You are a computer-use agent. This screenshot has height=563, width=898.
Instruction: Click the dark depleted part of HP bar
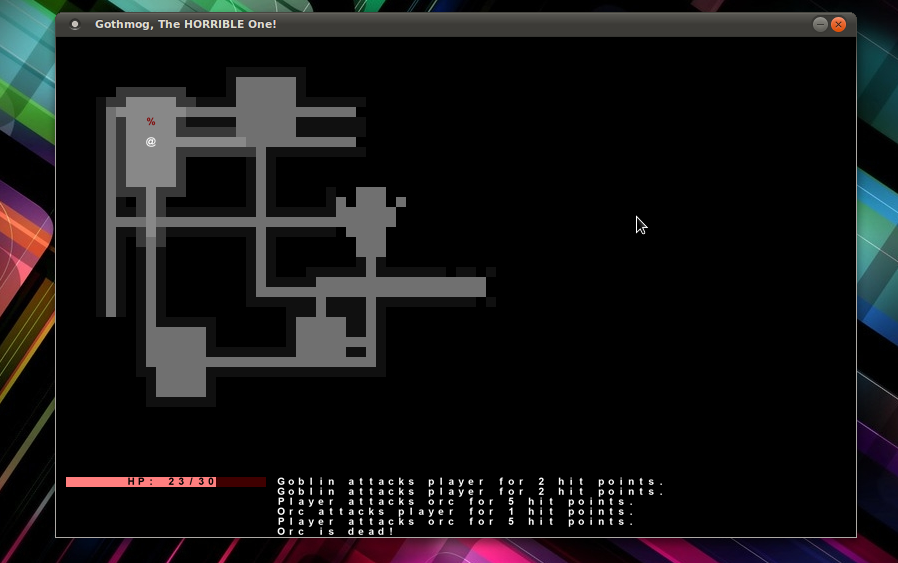241,482
